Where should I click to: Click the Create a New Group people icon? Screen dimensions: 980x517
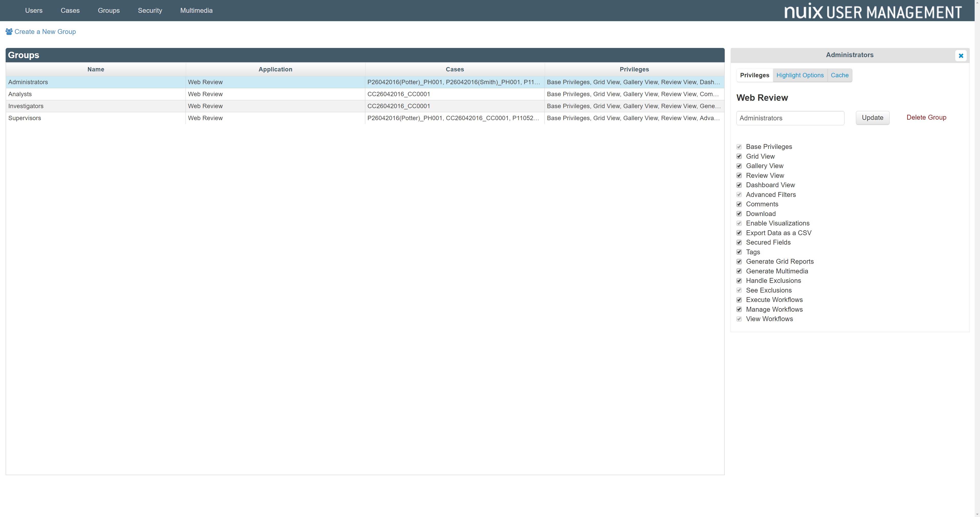9,32
